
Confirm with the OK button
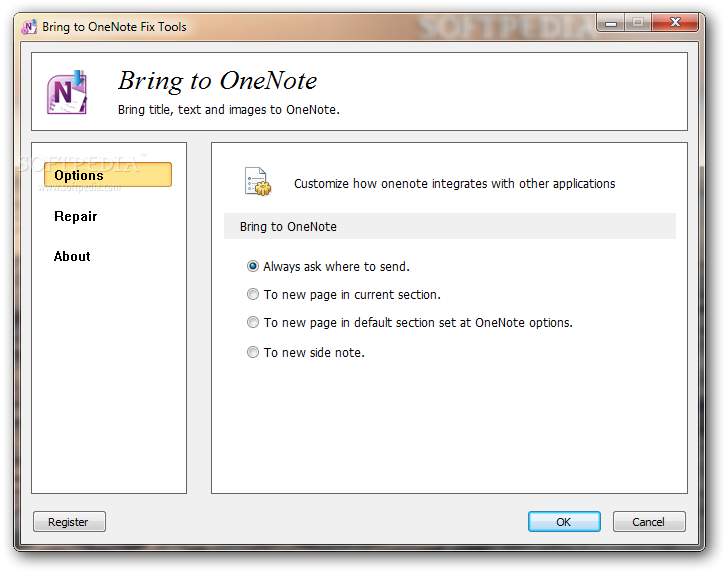564,522
